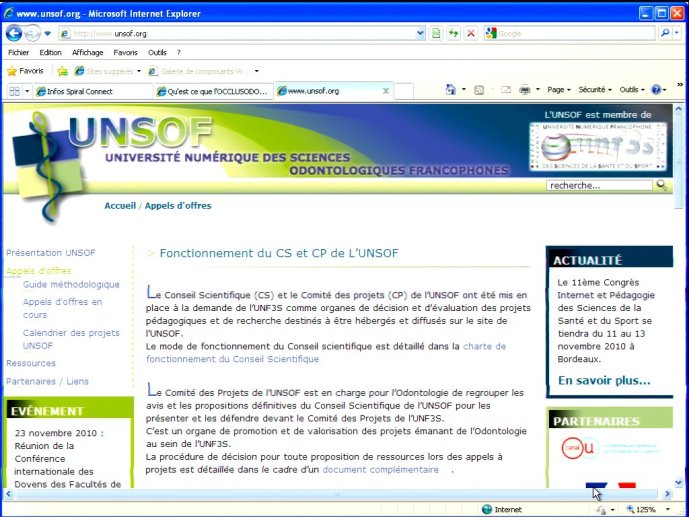Open the Favoris menu
The width and height of the screenshot is (689, 517).
coord(125,52)
